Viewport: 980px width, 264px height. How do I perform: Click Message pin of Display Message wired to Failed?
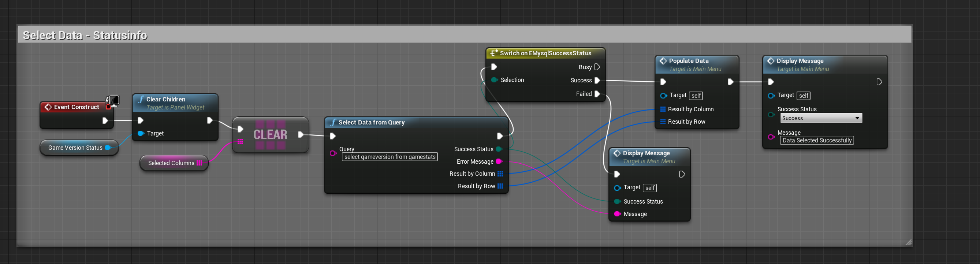pos(618,214)
